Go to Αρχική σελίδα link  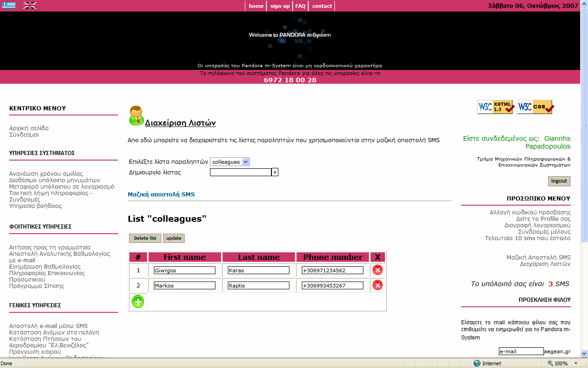29,128
